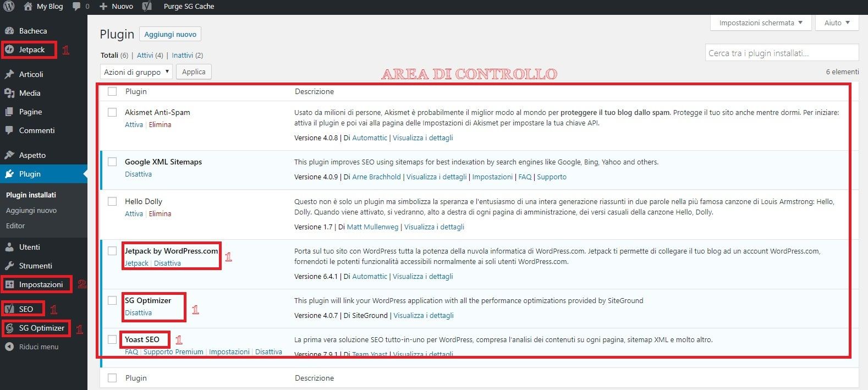Click the Commenti sidebar icon

point(9,130)
